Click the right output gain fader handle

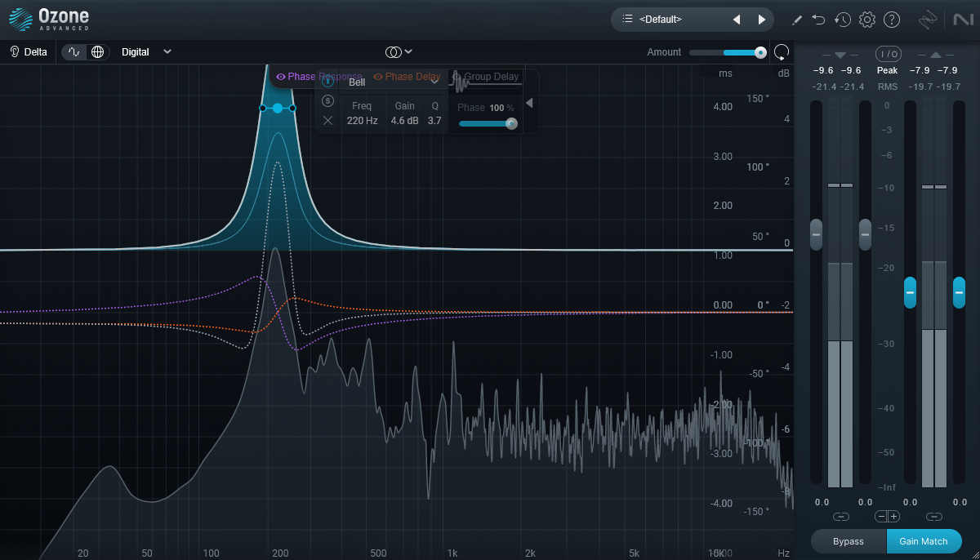coord(959,292)
